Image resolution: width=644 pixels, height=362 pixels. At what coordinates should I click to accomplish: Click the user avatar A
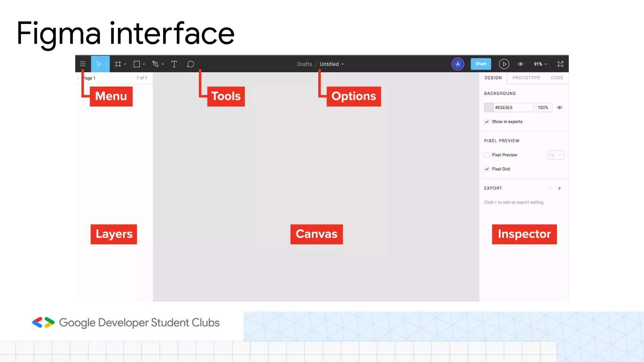pos(458,64)
